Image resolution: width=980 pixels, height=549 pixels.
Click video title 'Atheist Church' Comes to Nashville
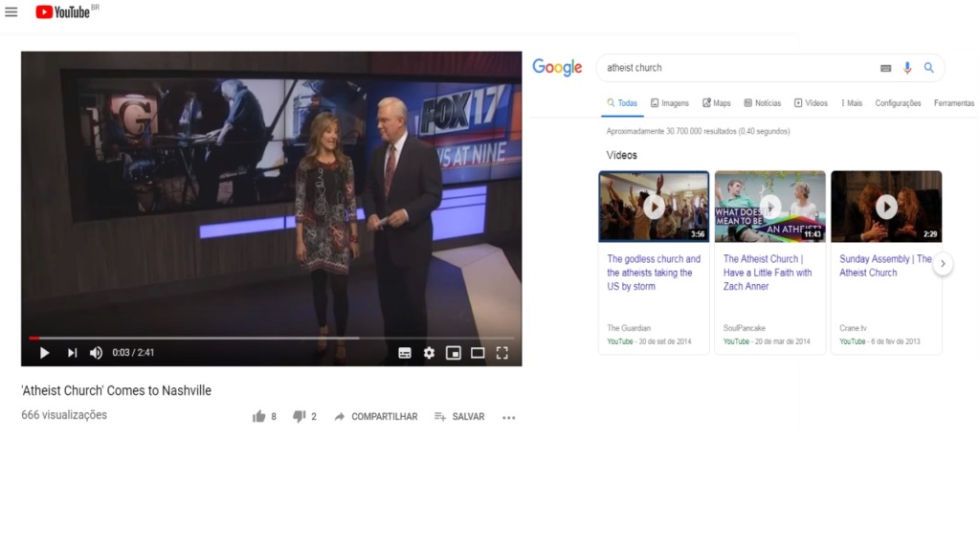tap(116, 390)
